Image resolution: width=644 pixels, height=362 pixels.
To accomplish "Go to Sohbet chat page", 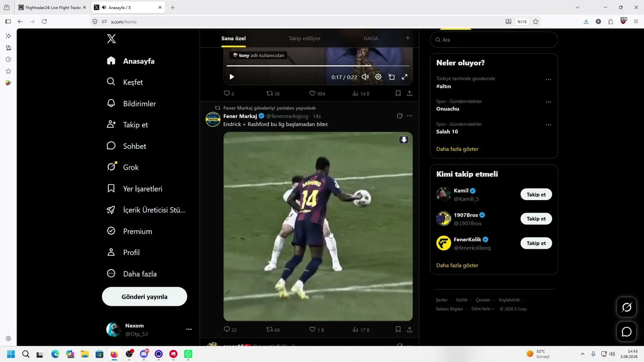I will [x=127, y=146].
